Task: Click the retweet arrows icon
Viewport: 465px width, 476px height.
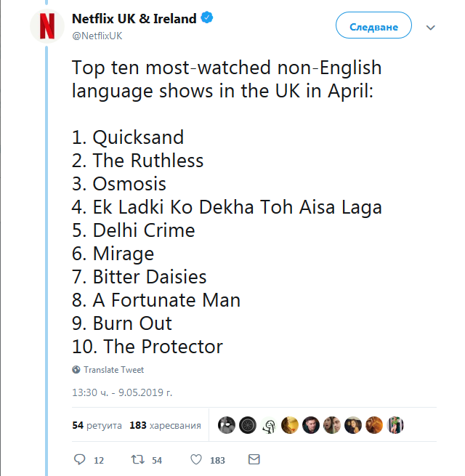Action: (134, 460)
